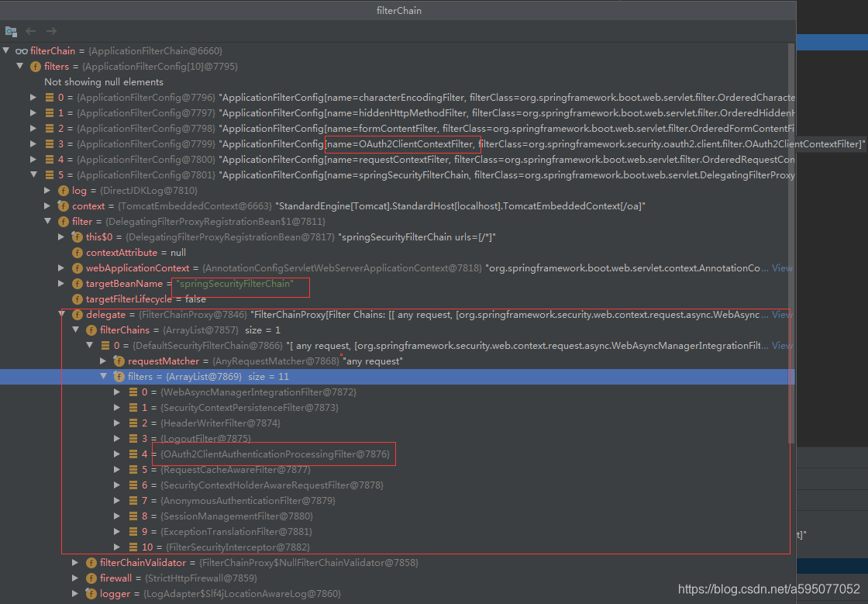The height and width of the screenshot is (604, 868).
Task: Click the show referring objects icon top-left
Action: point(11,31)
